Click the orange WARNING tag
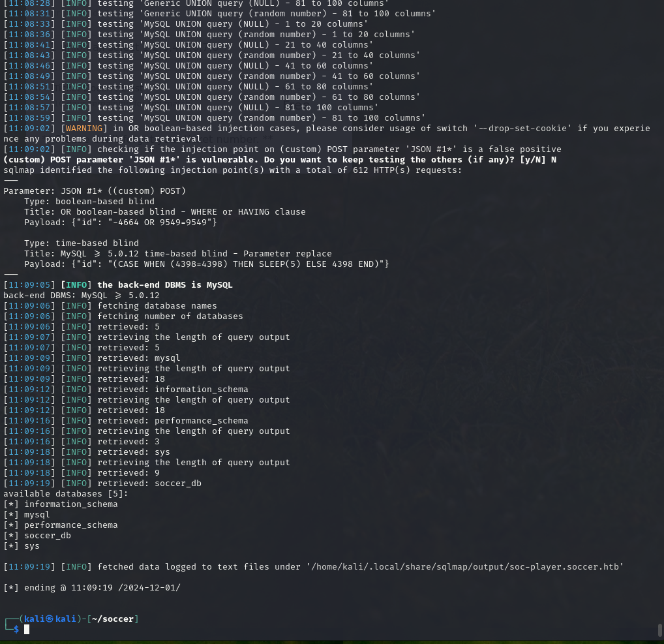This screenshot has height=644, width=664. coord(84,129)
